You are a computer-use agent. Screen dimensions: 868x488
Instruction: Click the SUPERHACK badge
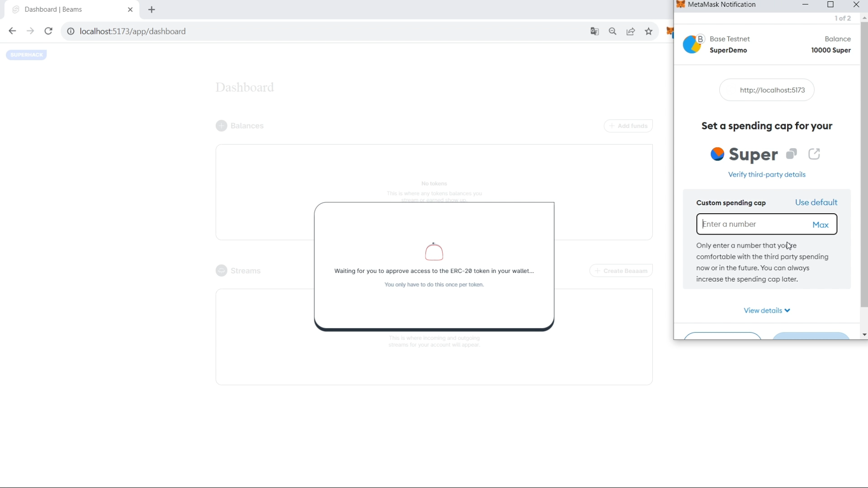tap(26, 55)
